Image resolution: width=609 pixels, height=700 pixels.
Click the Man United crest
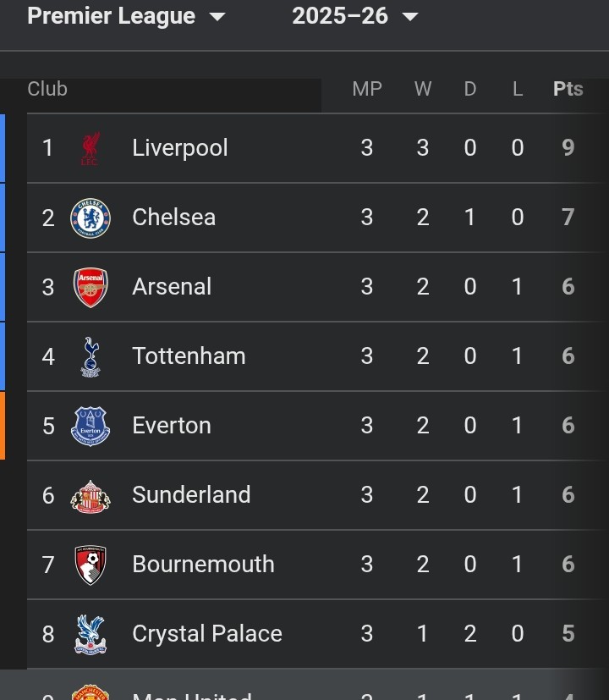[x=91, y=692]
